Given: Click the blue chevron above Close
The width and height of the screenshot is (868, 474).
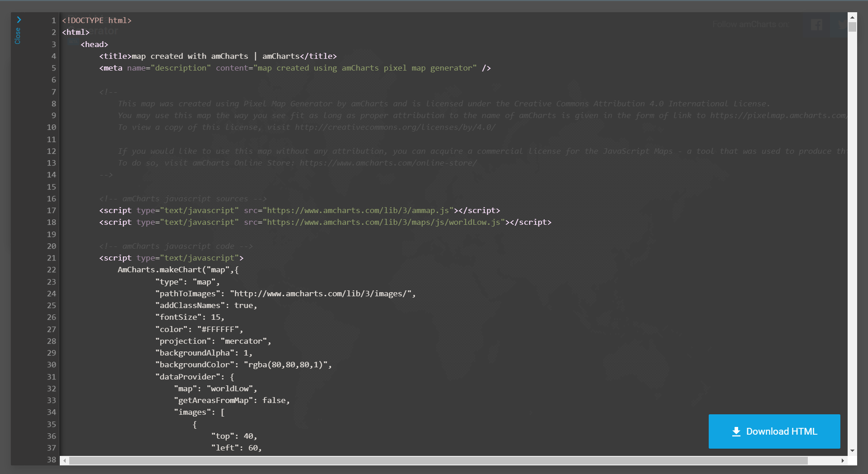Looking at the screenshot, I should (x=19, y=19).
